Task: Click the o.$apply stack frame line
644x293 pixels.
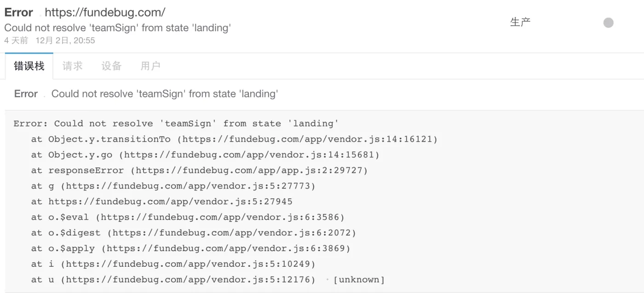Action: tap(190, 248)
